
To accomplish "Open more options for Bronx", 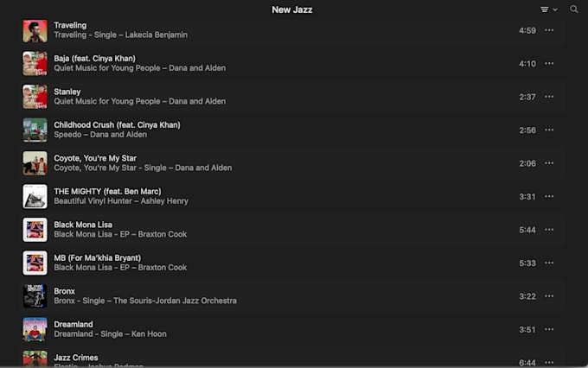I will (549, 296).
